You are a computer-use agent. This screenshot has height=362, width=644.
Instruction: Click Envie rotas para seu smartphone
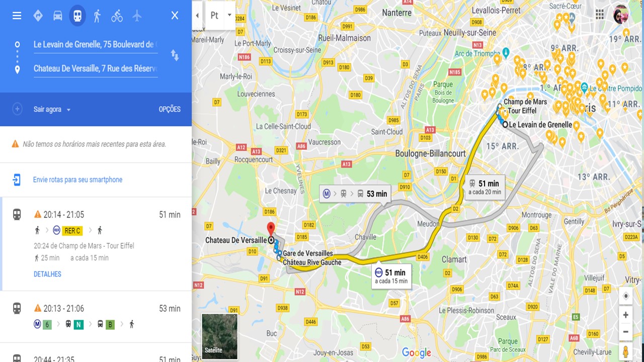point(77,179)
